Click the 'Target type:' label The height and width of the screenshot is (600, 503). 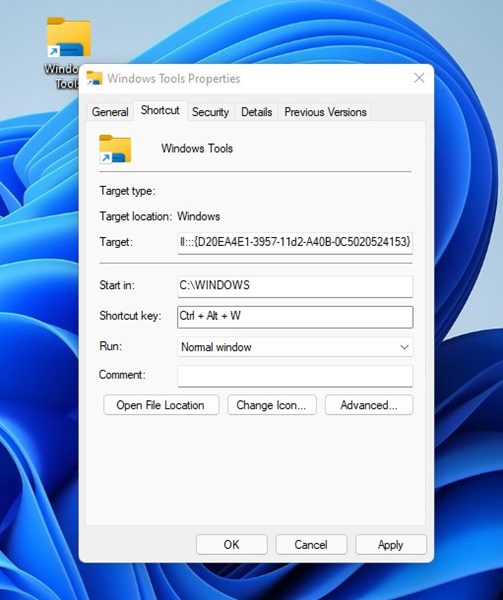[x=127, y=191]
